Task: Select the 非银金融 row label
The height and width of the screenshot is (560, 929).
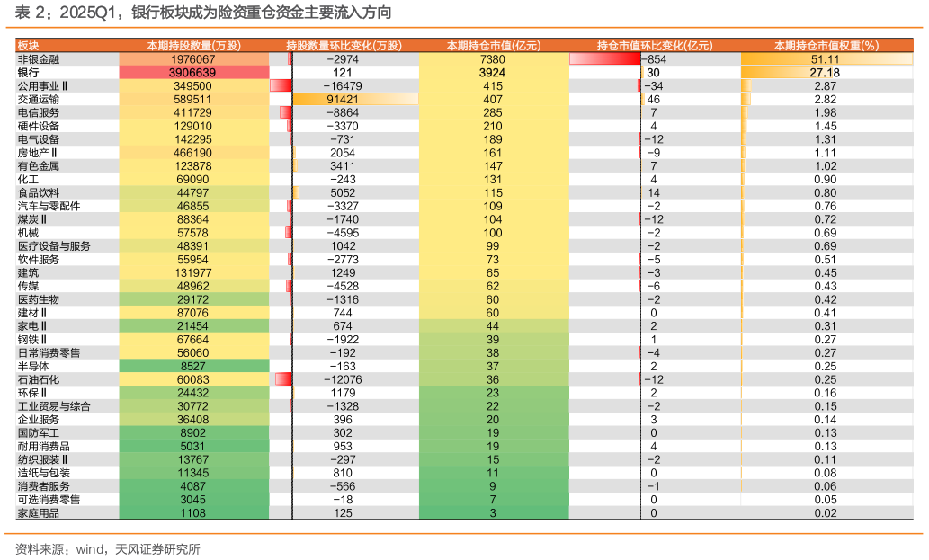Action: tap(38, 58)
